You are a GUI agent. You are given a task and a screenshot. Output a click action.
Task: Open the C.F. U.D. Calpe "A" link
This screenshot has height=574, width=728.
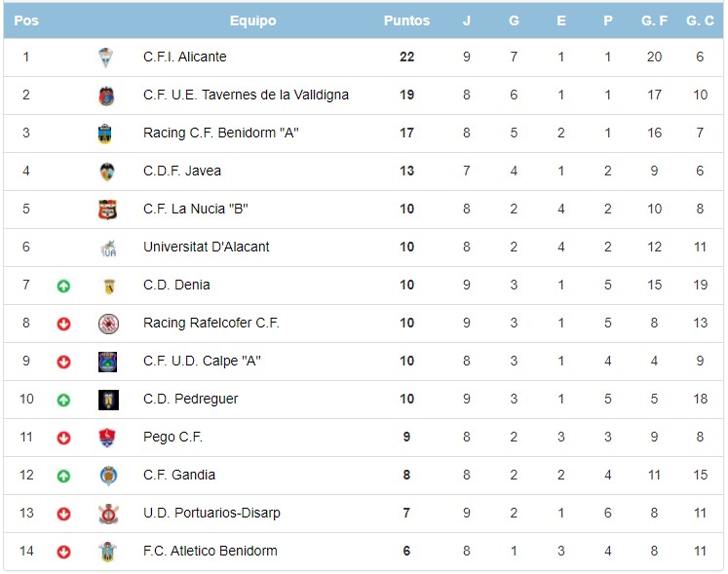(202, 361)
